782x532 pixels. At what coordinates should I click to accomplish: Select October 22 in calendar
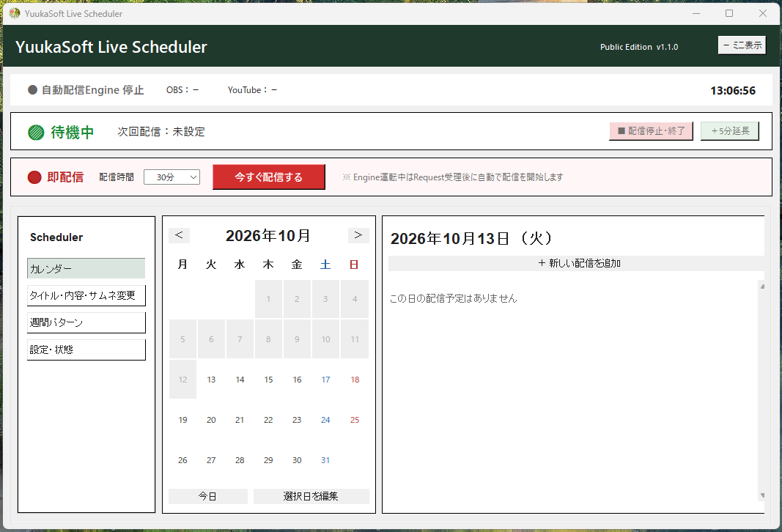(268, 420)
